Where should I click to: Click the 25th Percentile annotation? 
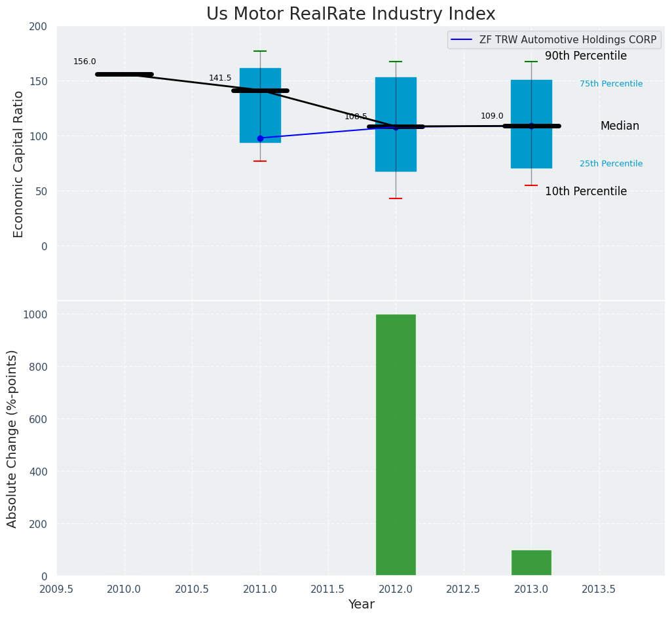tap(611, 164)
